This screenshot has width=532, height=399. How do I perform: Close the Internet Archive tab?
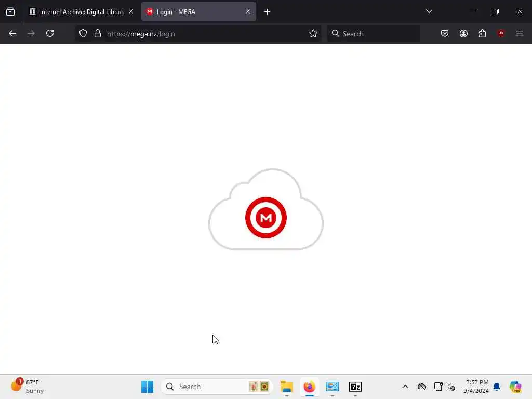coord(131,11)
